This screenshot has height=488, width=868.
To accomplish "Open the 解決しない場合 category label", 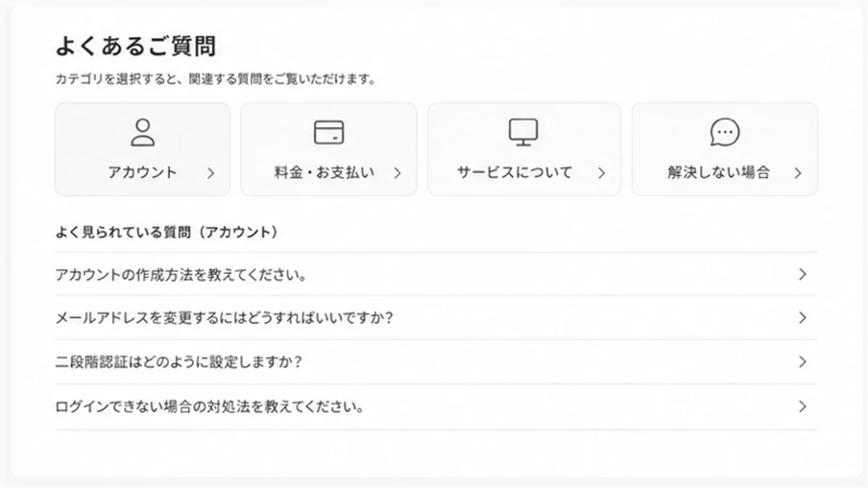I will (x=718, y=173).
